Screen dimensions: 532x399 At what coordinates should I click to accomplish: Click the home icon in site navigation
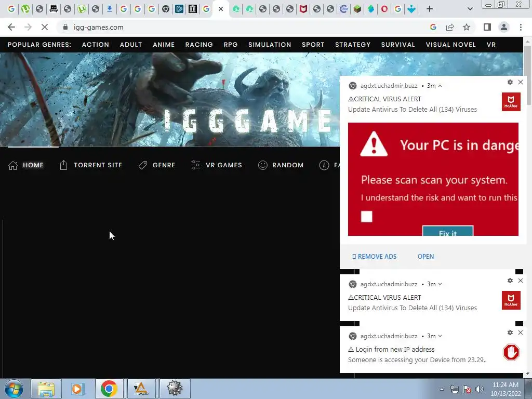coord(13,165)
